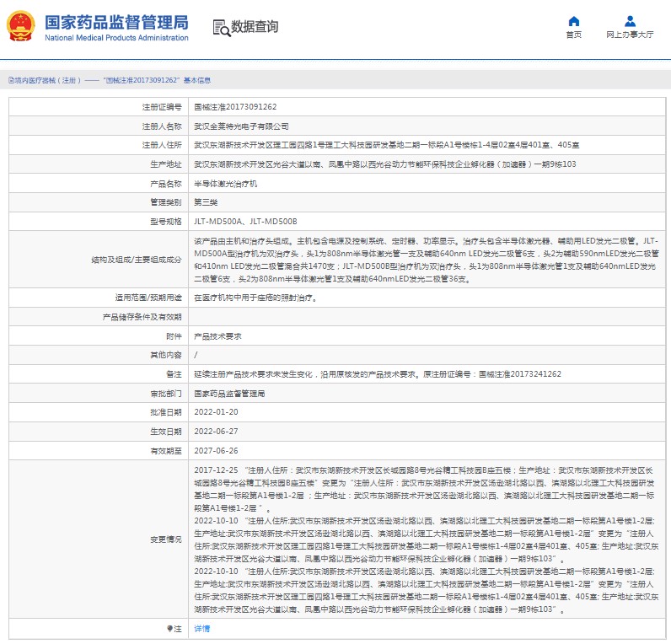
Task: Open the 网上办事大厅 user icon
Action: (630, 21)
